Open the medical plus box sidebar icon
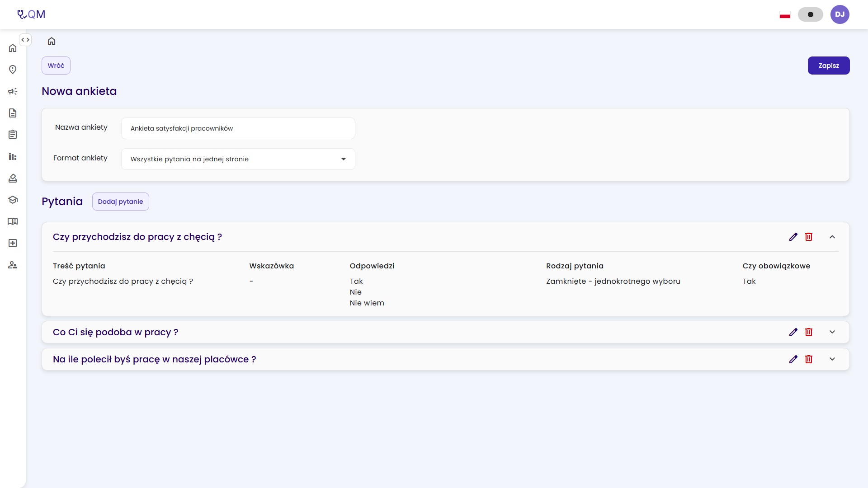Viewport: 868px width, 488px height. pos(13,243)
